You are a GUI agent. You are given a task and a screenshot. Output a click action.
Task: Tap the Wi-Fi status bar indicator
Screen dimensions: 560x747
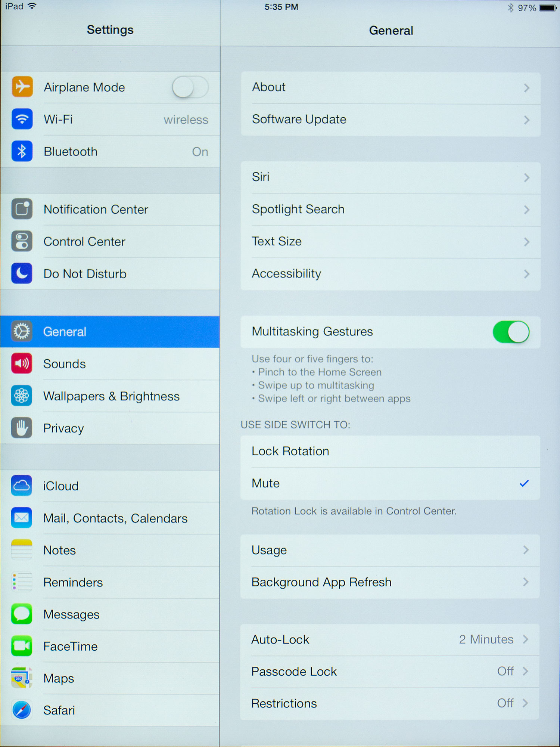(32, 6)
